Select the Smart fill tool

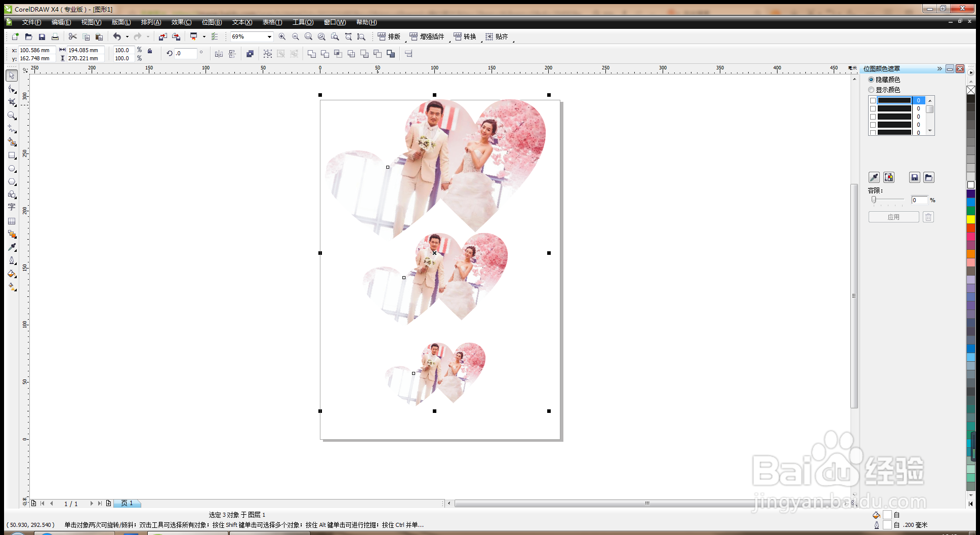click(x=12, y=142)
